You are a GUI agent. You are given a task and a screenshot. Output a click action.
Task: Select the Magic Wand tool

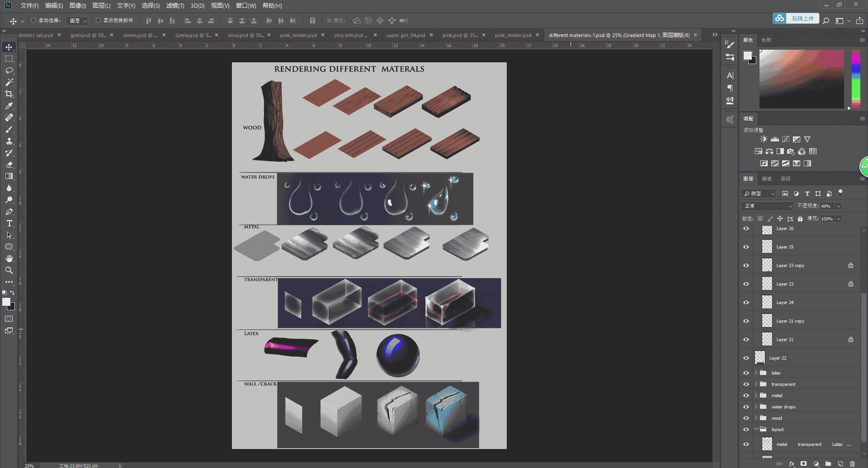click(9, 82)
